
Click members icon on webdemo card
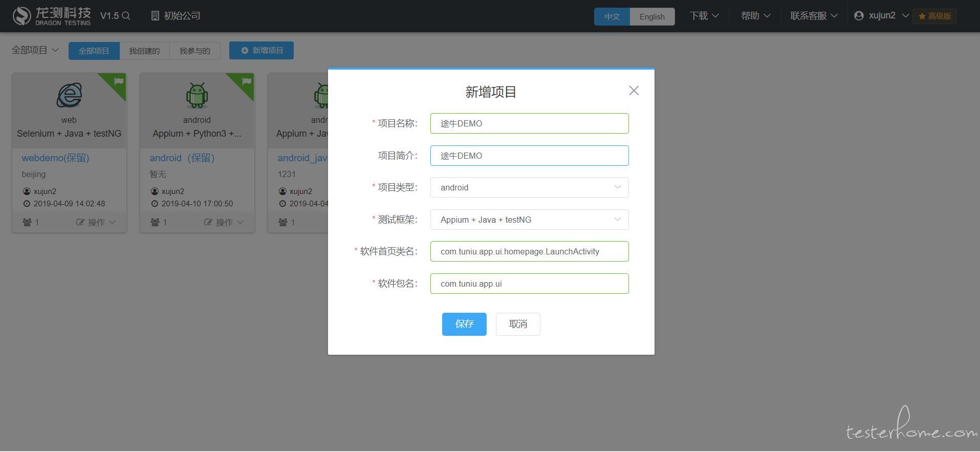(x=27, y=222)
